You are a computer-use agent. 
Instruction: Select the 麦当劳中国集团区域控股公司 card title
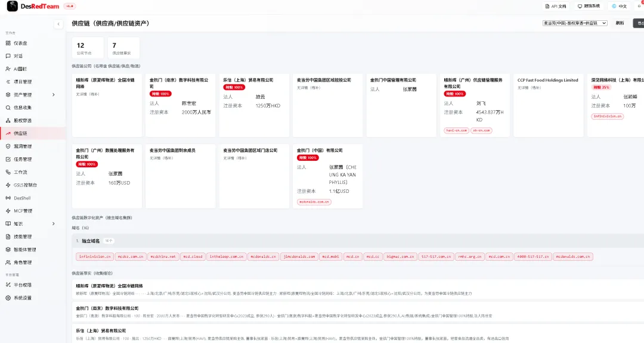click(x=324, y=80)
